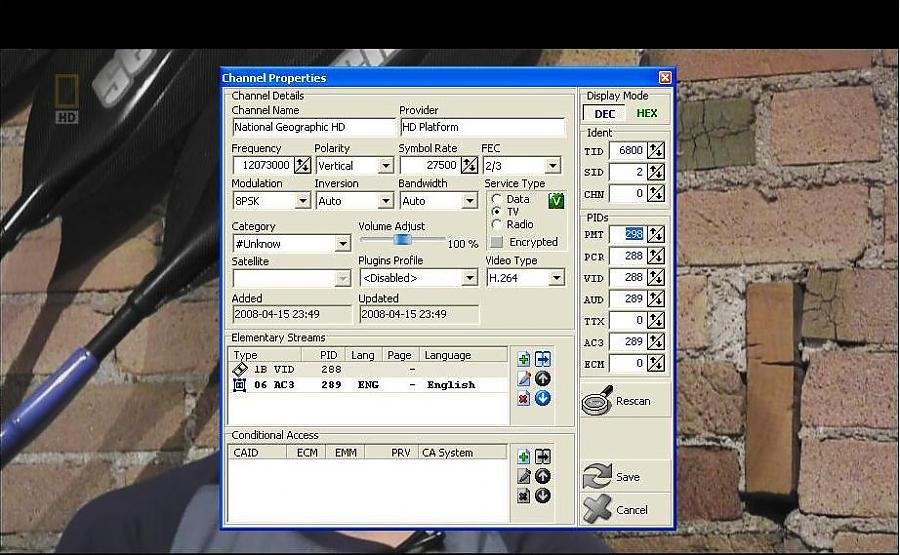Image resolution: width=900 pixels, height=555 pixels.
Task: Edit the selected elementary stream
Action: pyautogui.click(x=523, y=379)
